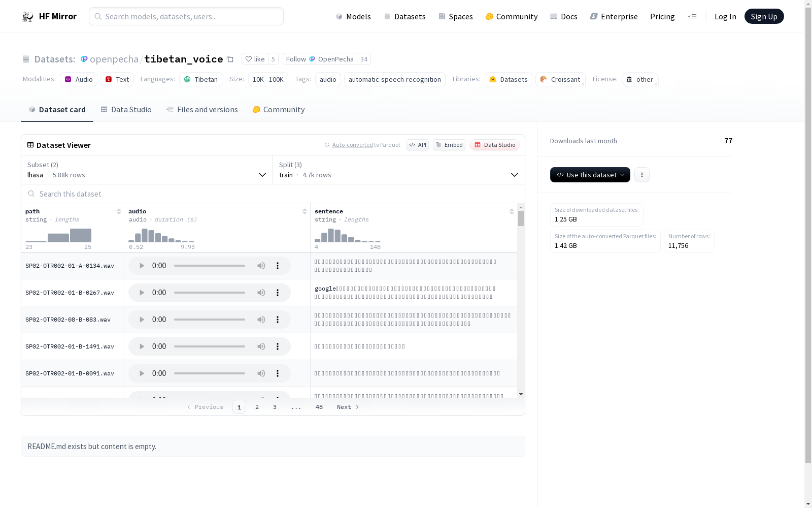Screen dimensions: 812x508
Task: Follow the OpenPecha organization
Action: click(320, 59)
